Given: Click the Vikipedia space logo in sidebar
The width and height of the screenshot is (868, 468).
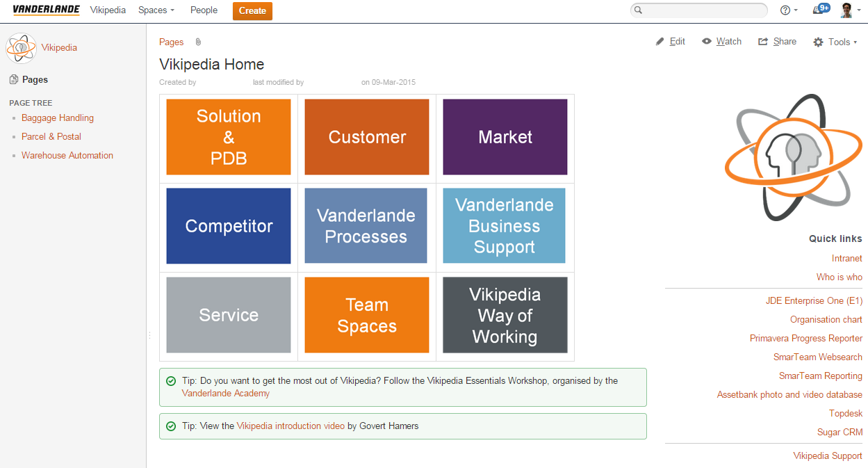Looking at the screenshot, I should 21,48.
